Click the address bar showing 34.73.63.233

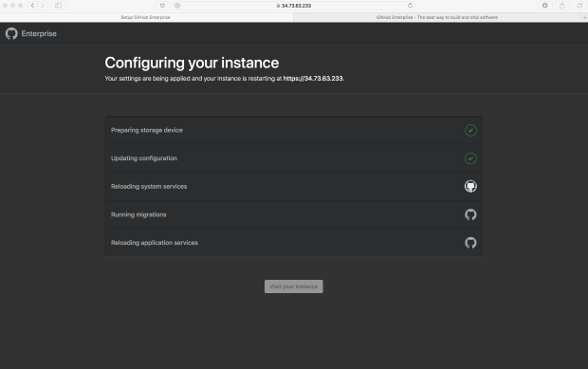click(x=294, y=6)
